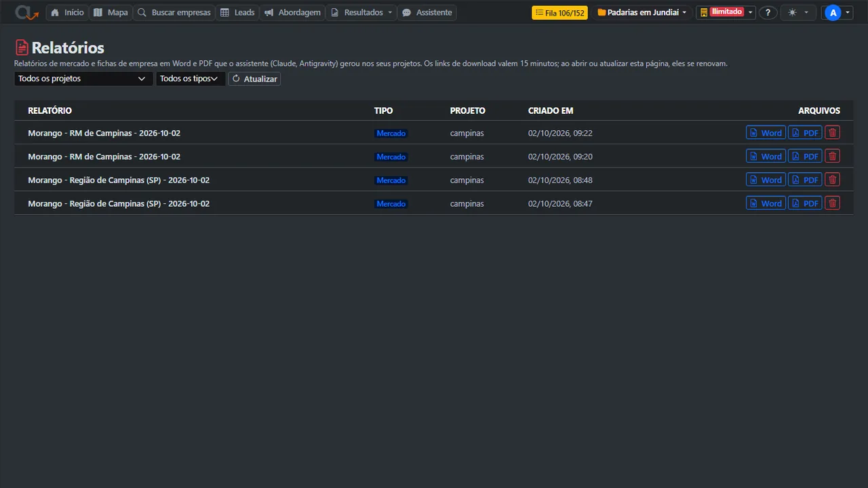Delete the report created at 08:47
868x488 pixels.
pyautogui.click(x=832, y=203)
